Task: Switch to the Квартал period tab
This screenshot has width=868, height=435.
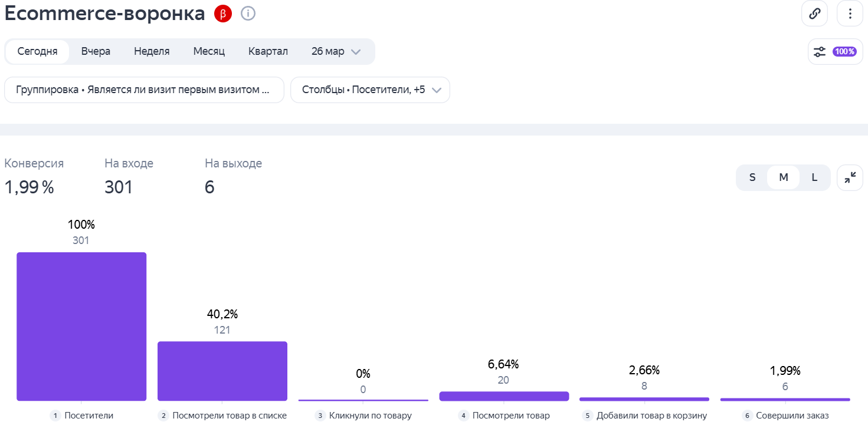Action: coord(268,51)
